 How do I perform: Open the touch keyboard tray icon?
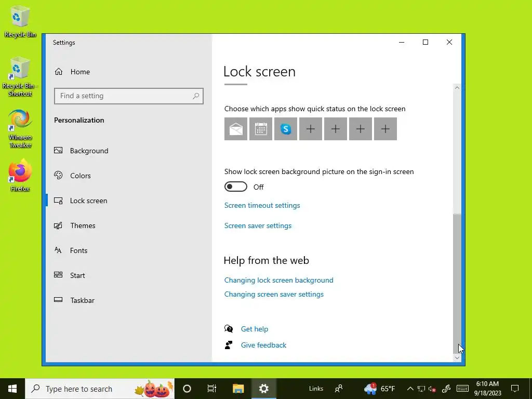click(x=462, y=389)
